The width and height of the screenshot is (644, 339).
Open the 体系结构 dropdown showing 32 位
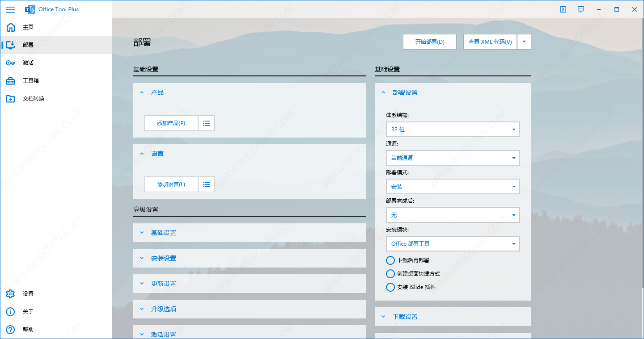[x=453, y=130]
